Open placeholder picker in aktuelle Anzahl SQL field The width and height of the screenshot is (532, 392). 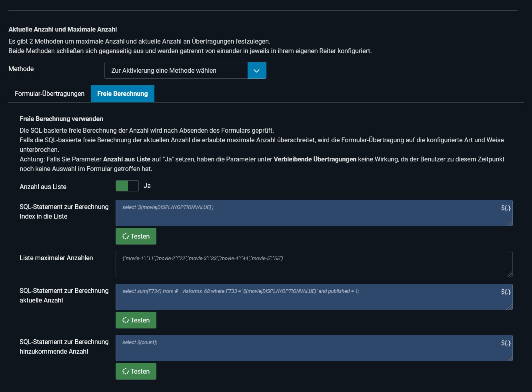point(506,292)
